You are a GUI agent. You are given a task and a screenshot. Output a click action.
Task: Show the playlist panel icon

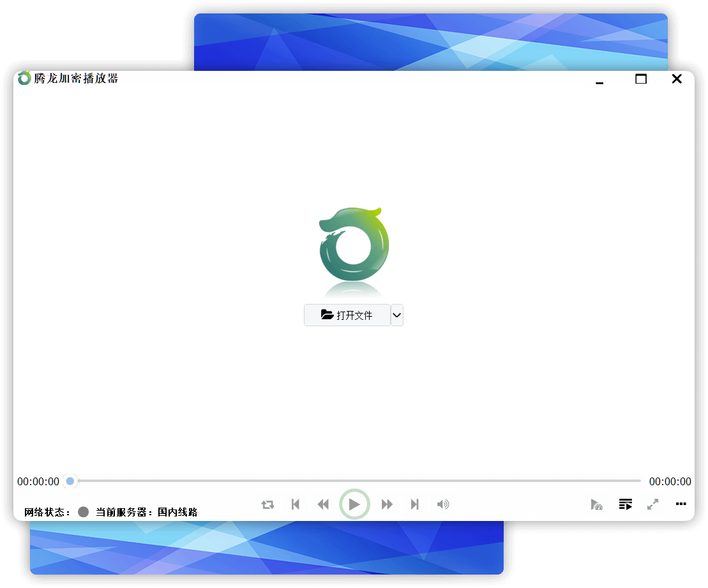(626, 504)
